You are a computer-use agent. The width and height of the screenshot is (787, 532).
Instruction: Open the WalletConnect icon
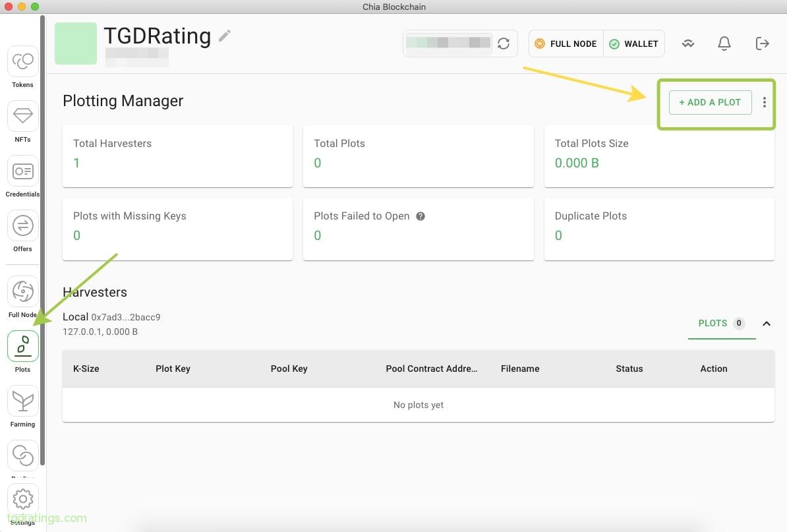[688, 44]
